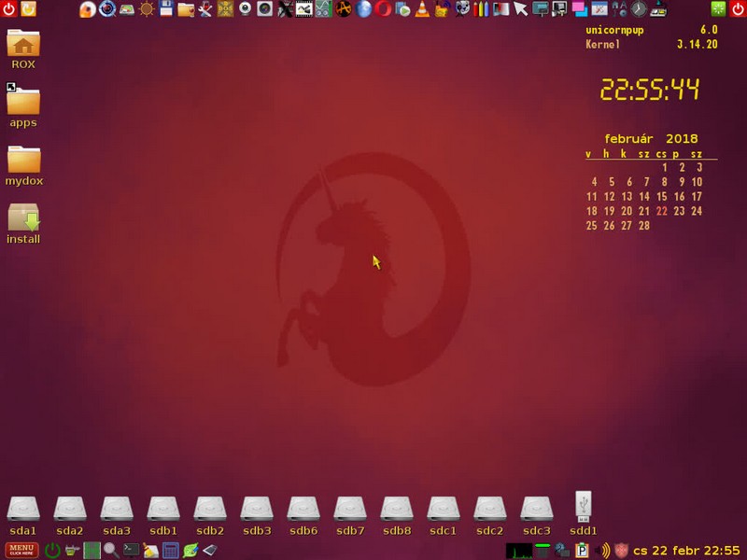Launch the webcam application icon
The height and width of the screenshot is (560, 747).
(246, 9)
